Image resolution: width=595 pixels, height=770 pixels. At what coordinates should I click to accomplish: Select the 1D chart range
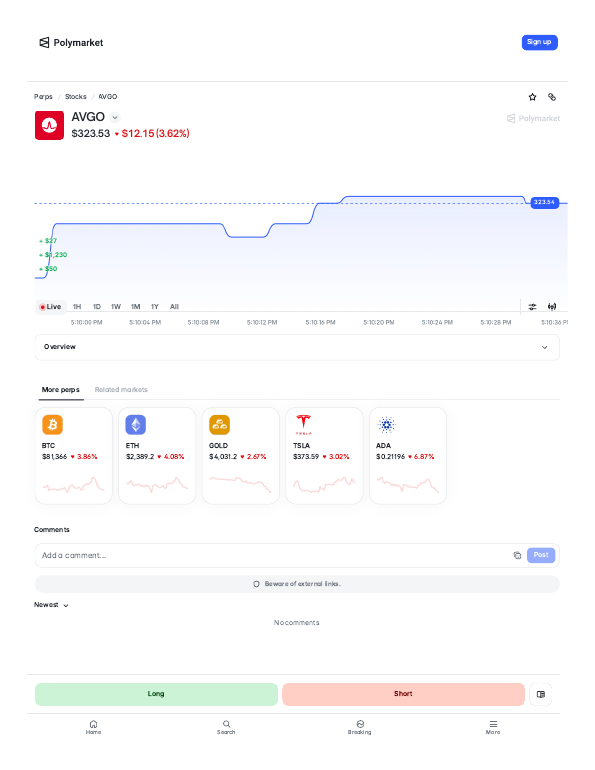[x=97, y=306]
